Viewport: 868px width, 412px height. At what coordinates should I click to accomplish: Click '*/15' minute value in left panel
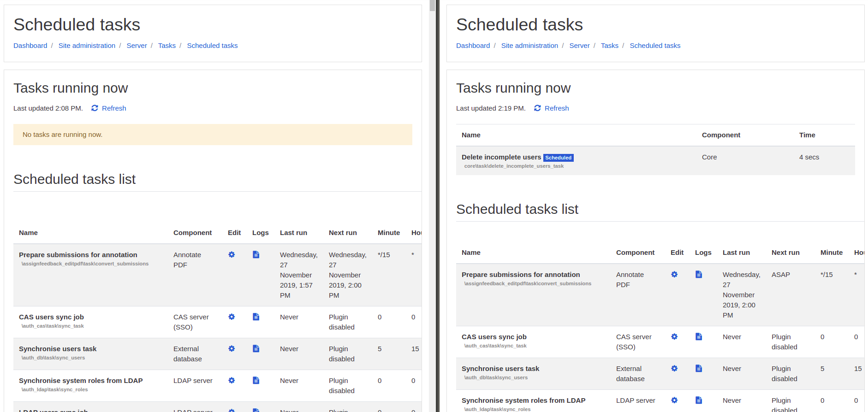[384, 255]
